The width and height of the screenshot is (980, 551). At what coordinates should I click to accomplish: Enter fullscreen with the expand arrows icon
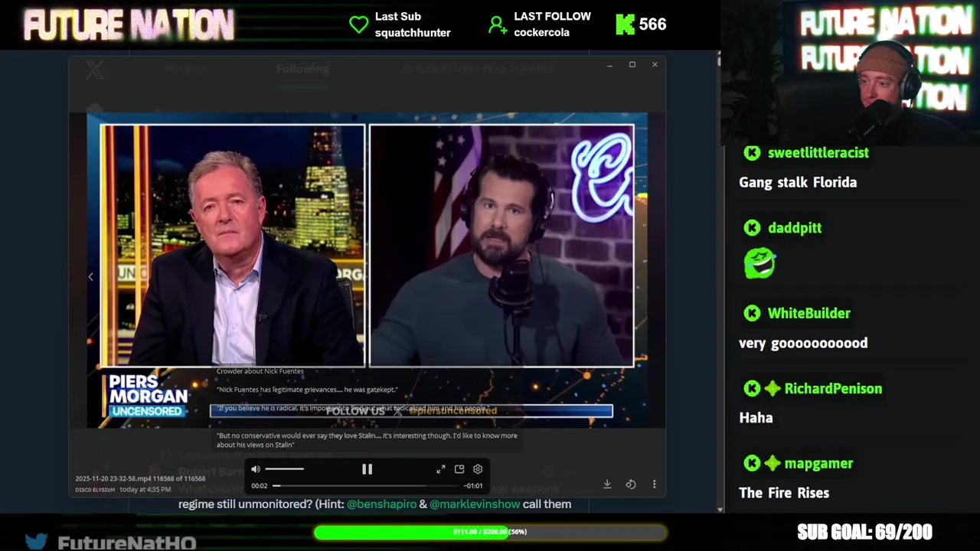441,469
